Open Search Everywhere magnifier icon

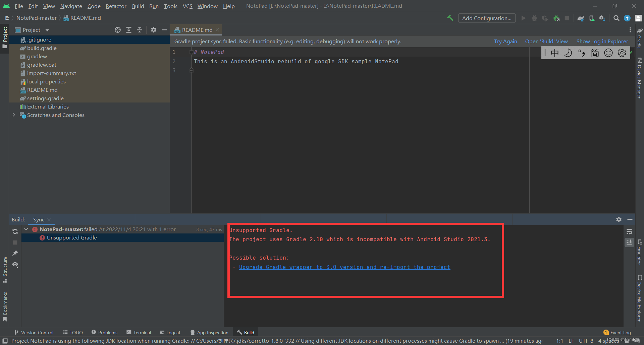point(616,18)
